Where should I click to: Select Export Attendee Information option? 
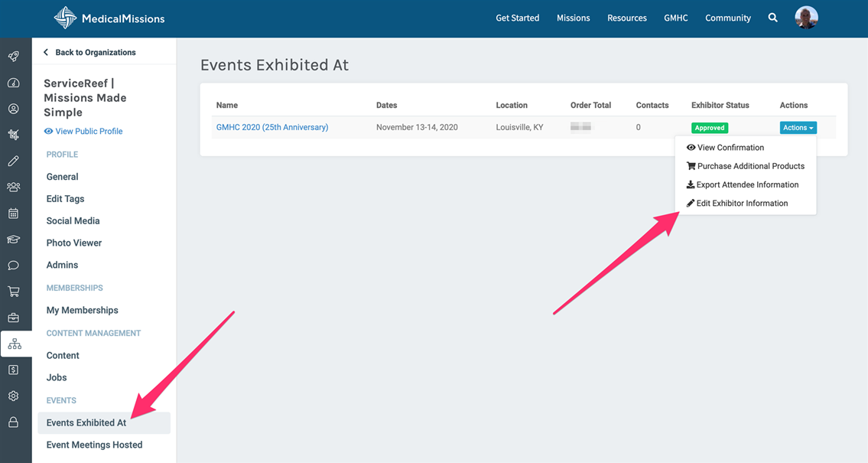click(746, 184)
